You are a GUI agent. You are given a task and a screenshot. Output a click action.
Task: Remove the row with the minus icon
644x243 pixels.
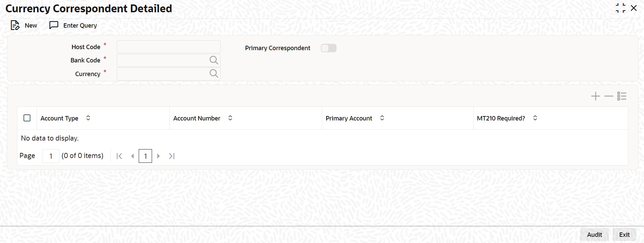609,96
